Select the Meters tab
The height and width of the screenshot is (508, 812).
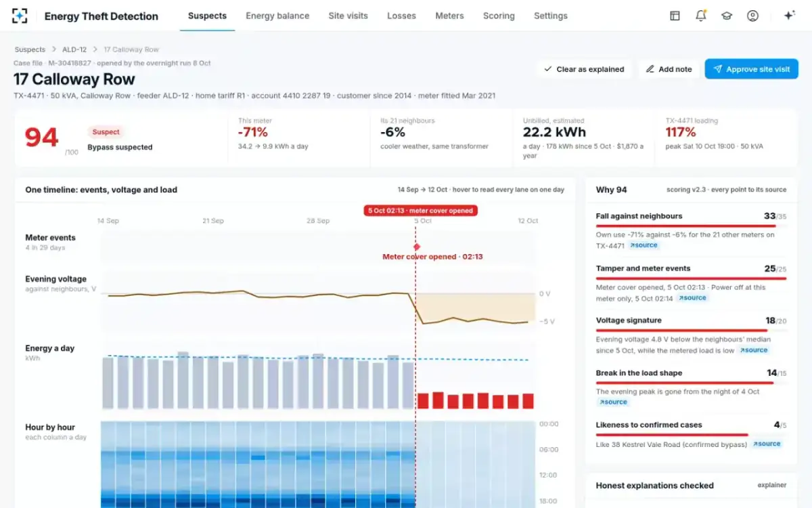449,16
